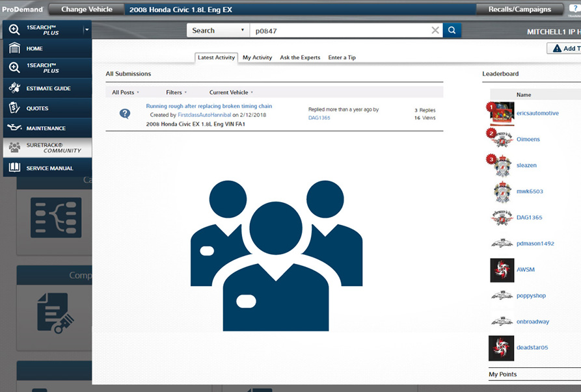
Task: Click the ericsautomotive leaderboard avatar
Action: click(502, 113)
